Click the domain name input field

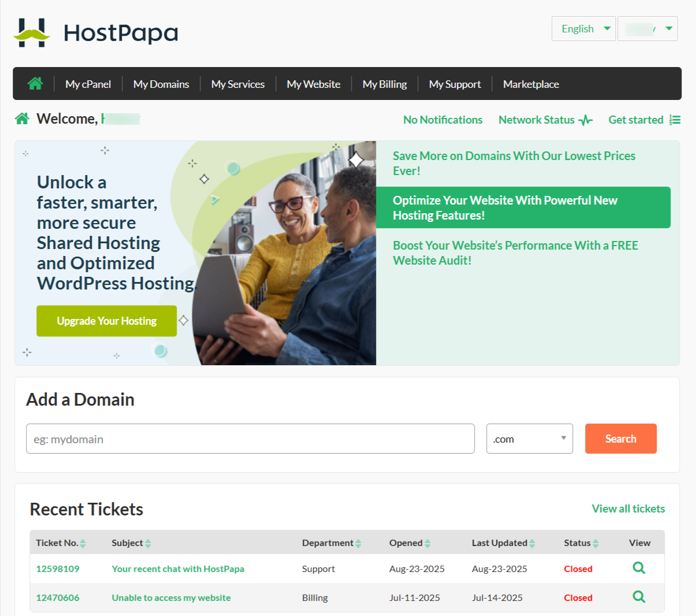[250, 439]
